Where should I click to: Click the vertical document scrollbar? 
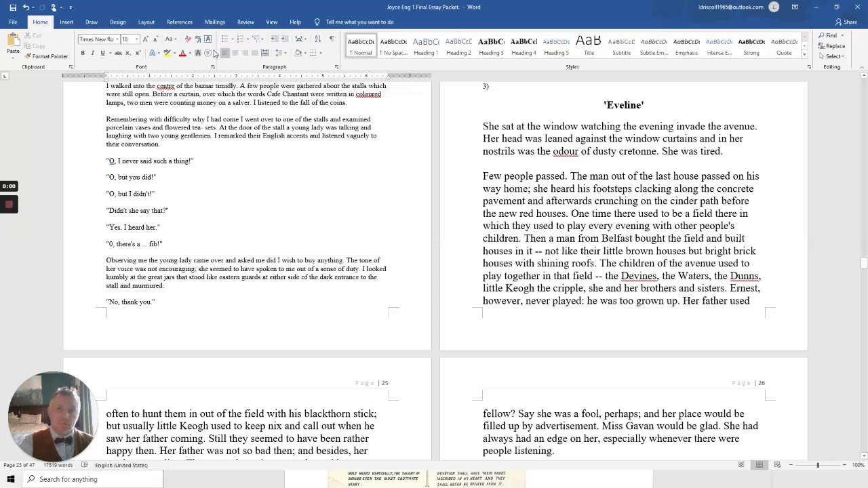[863, 264]
